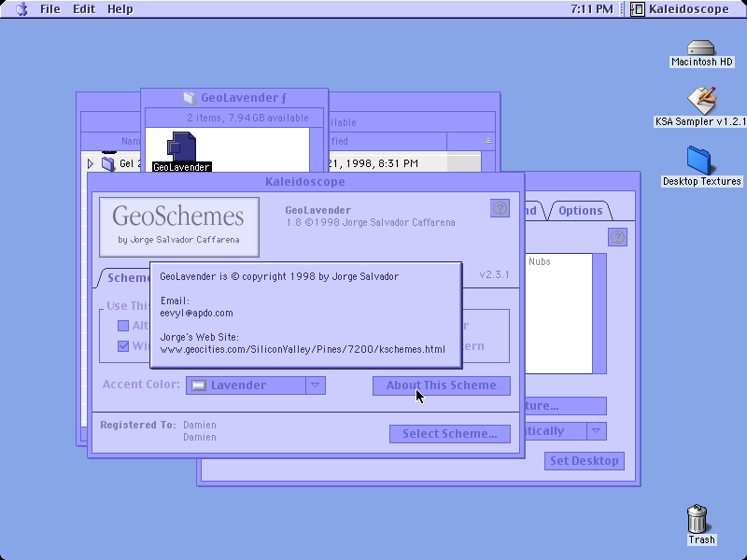Select the Nubs item in the list
The width and height of the screenshot is (747, 560).
(540, 261)
